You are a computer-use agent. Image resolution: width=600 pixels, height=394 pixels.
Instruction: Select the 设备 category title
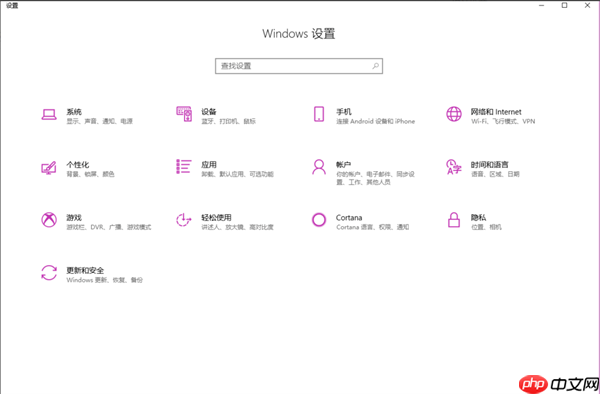[x=209, y=112]
